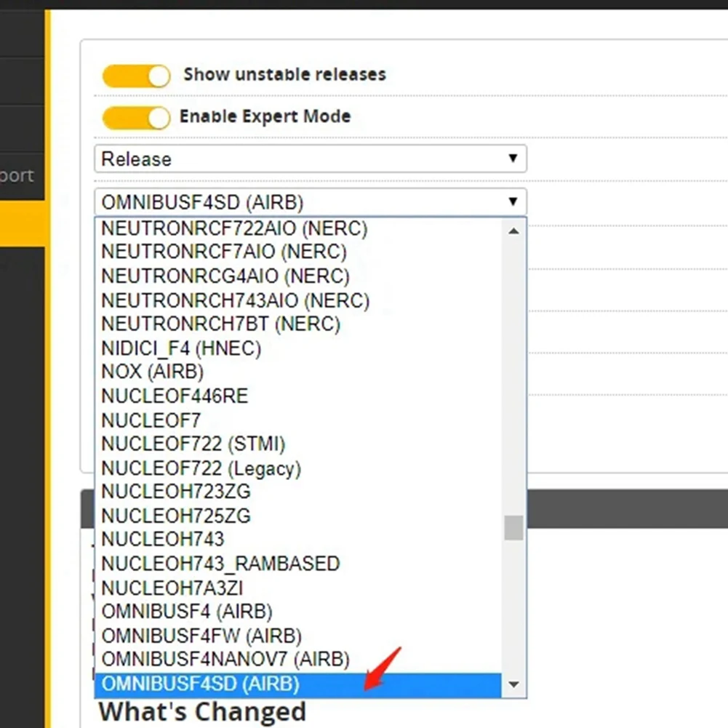Click the highlighted yellow sidebar tab
728x728 pixels.
click(23, 224)
